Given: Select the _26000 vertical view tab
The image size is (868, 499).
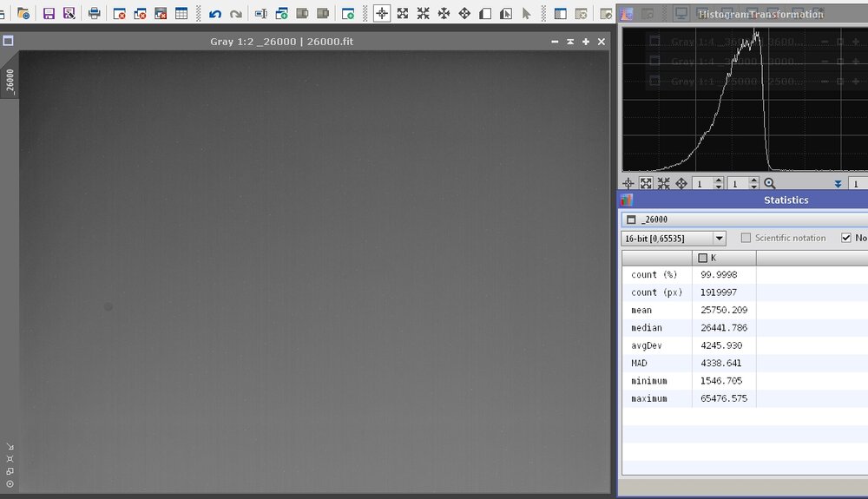Looking at the screenshot, I should 10,83.
